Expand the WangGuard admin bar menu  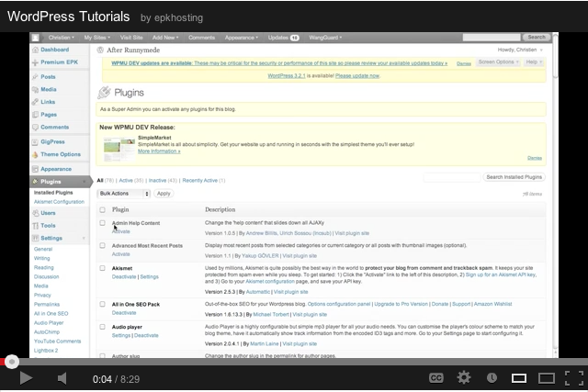click(x=325, y=38)
